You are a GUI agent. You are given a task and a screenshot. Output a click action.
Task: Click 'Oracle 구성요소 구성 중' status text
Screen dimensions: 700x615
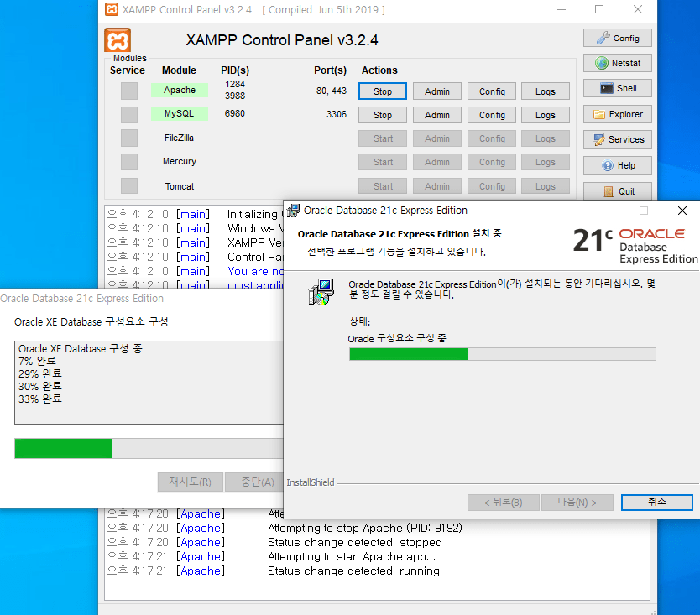tap(397, 338)
